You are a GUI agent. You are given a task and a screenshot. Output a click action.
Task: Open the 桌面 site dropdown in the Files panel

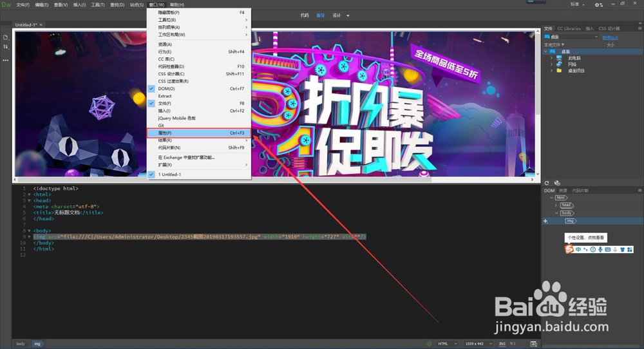point(572,37)
